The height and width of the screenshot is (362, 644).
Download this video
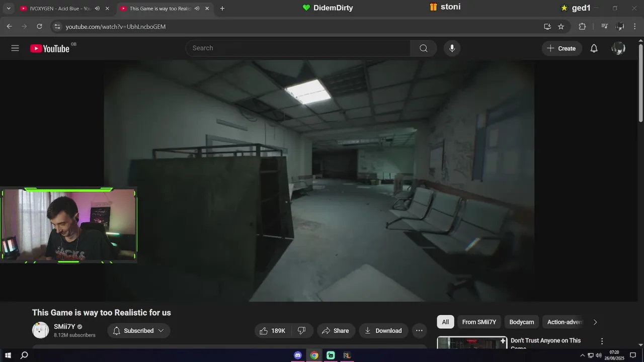(383, 330)
